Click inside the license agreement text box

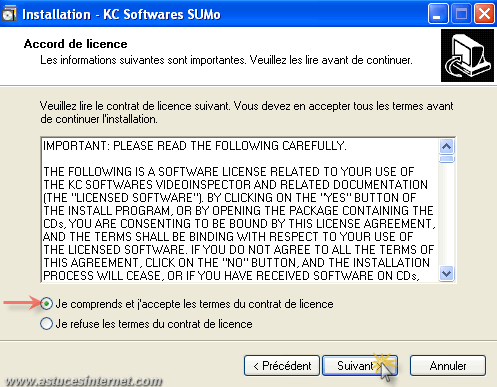[x=240, y=210]
